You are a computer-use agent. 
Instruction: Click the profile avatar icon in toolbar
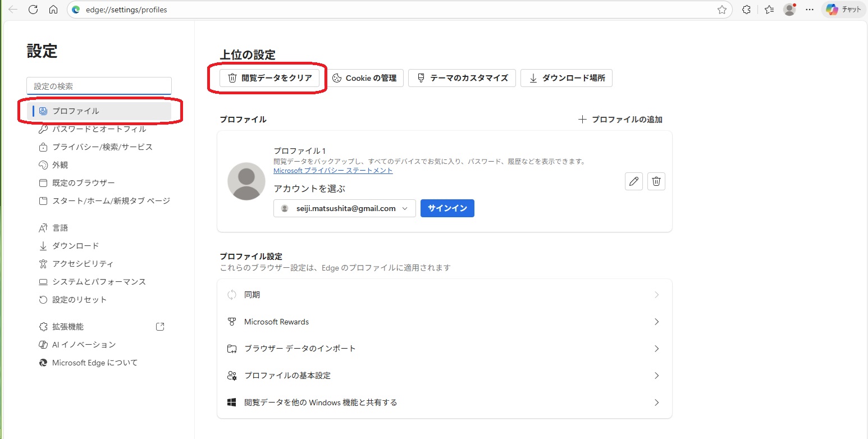789,10
